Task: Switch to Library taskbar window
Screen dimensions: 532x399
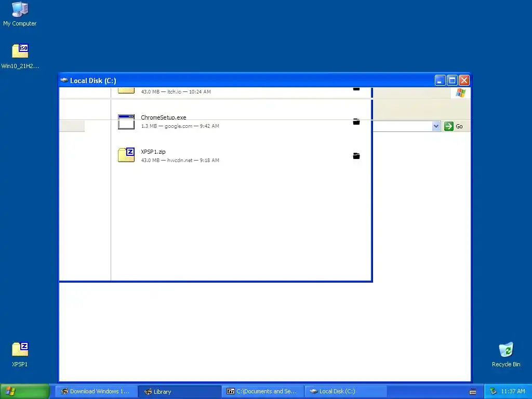Action: [x=180, y=391]
